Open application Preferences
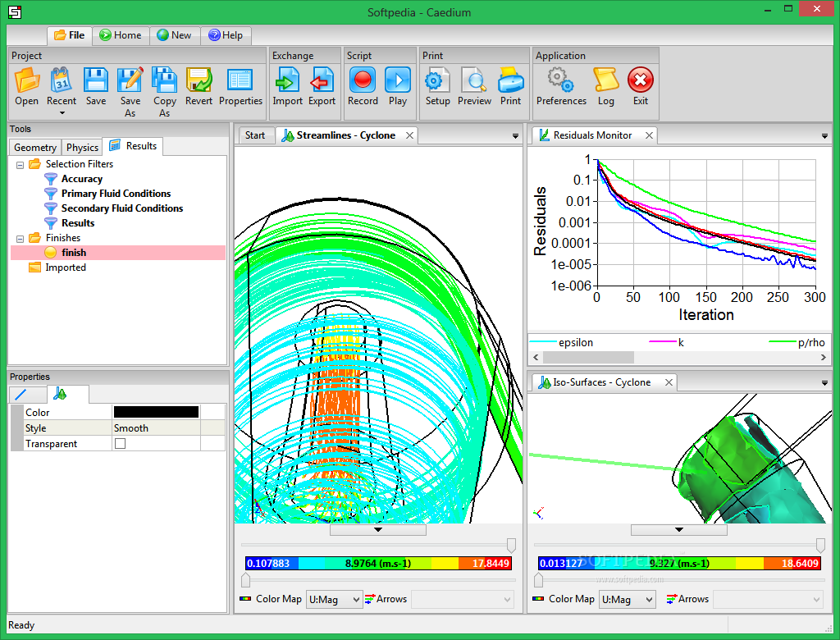The image size is (840, 640). tap(561, 80)
